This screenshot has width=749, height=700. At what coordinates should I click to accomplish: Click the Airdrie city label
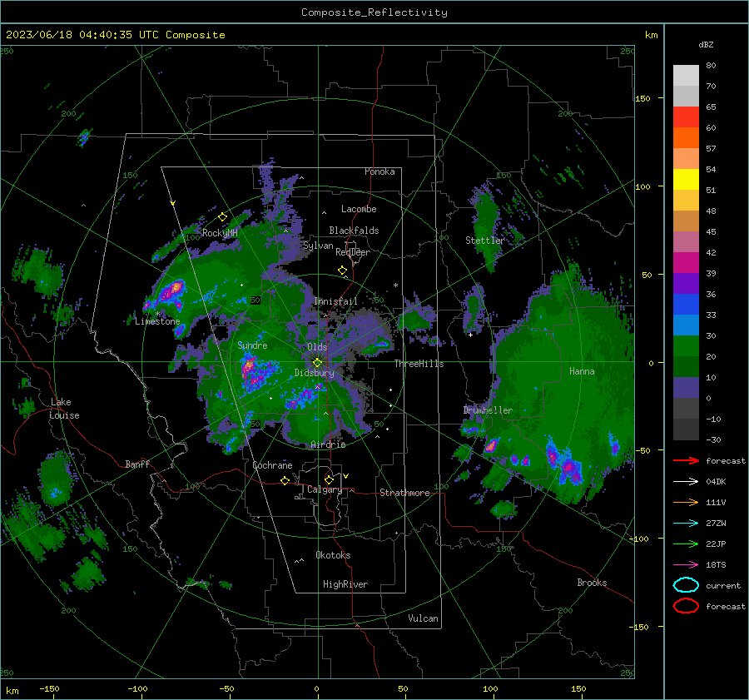[x=328, y=444]
